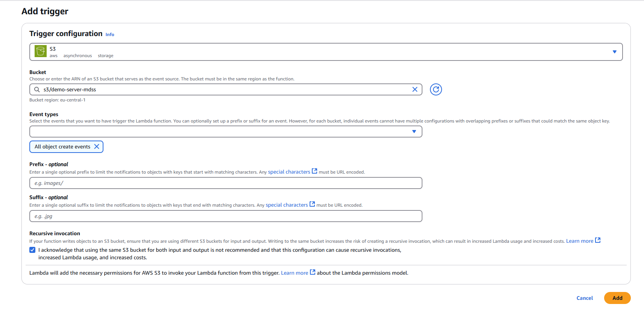644x313 pixels.
Task: Click the Add trigger page heading
Action: pos(45,11)
